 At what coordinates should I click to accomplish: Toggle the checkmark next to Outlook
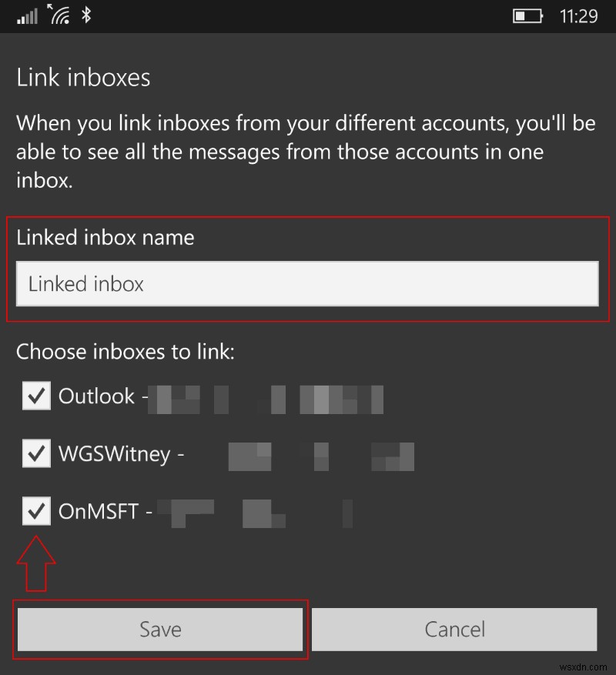point(35,396)
